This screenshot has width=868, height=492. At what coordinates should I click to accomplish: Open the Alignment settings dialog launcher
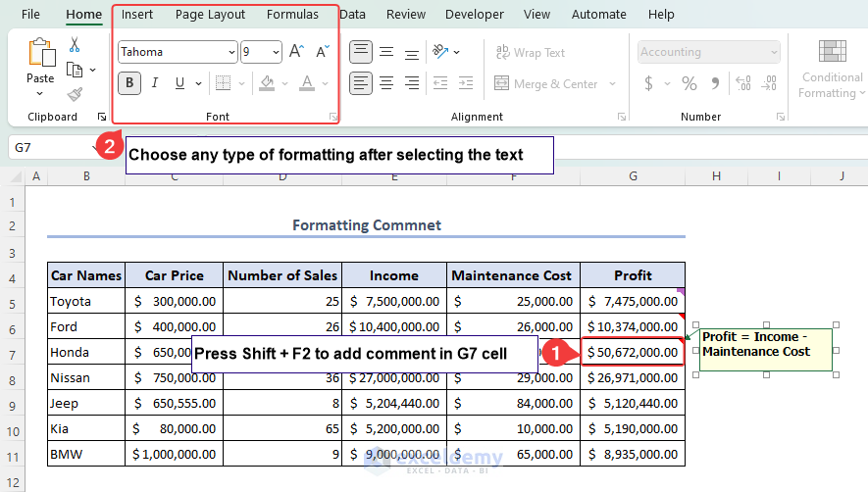(622, 117)
